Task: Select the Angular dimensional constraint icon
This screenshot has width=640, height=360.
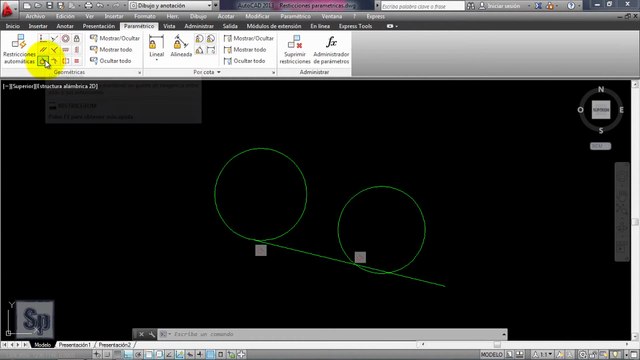Action: [199, 50]
